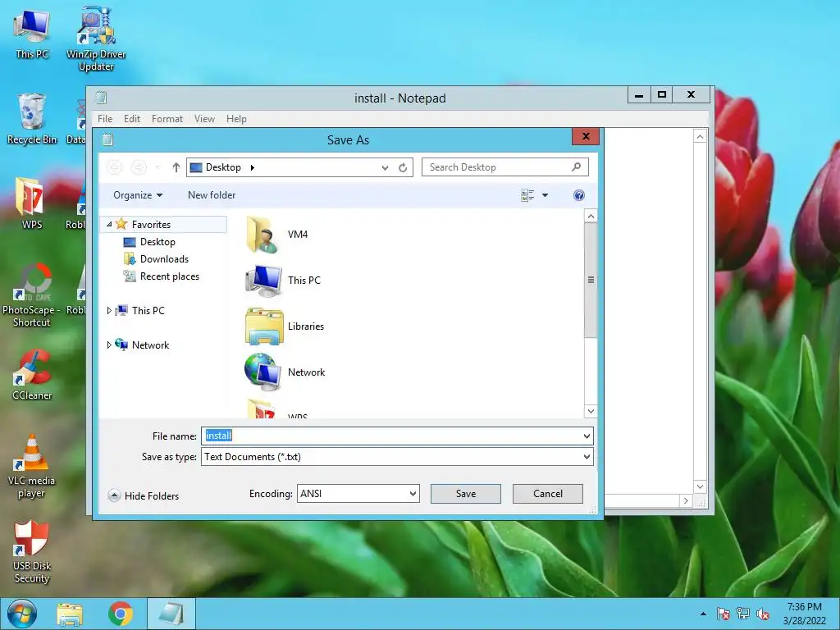Click Desktop breadcrumb arrow in address bar
The image size is (840, 630).
click(253, 167)
